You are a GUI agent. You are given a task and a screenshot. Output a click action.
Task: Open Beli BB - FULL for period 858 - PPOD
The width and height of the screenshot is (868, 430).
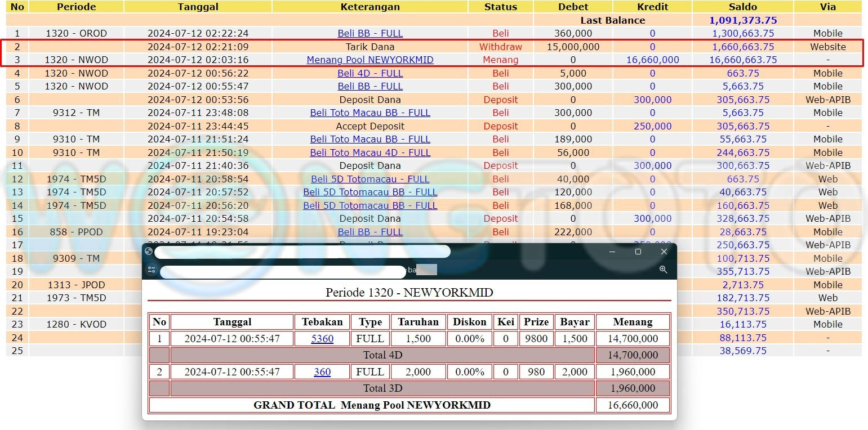tap(370, 232)
